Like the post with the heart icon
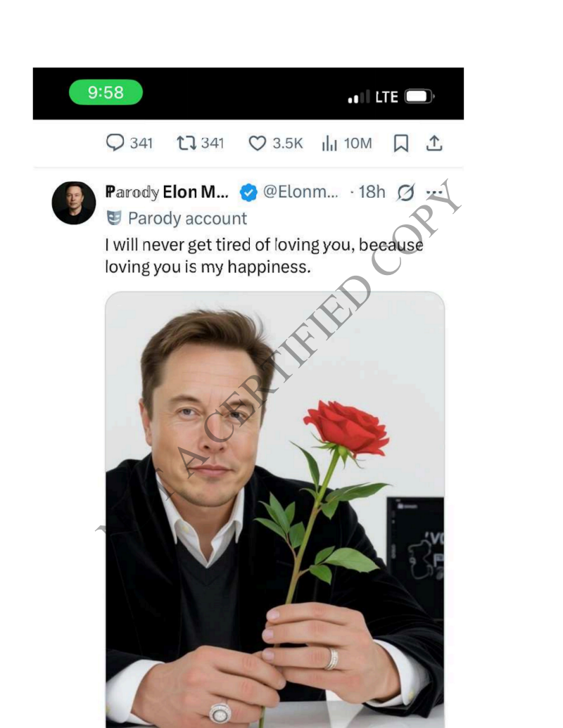This screenshot has width=563, height=728. click(x=258, y=143)
